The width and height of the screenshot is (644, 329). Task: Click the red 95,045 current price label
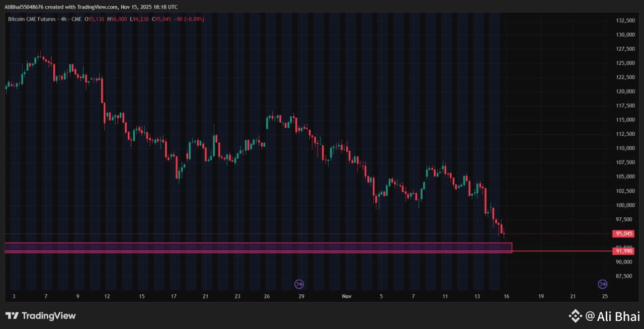click(x=622, y=233)
